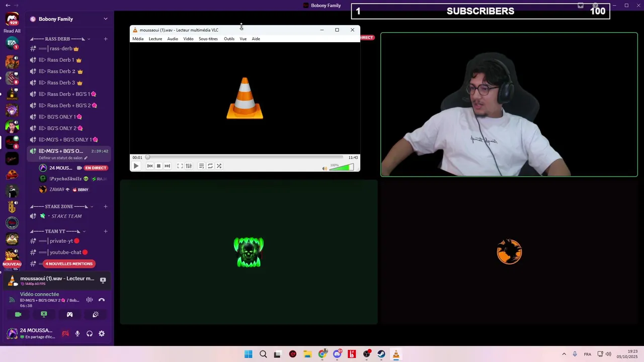Open Bobony Family server dropdown

(x=68, y=19)
